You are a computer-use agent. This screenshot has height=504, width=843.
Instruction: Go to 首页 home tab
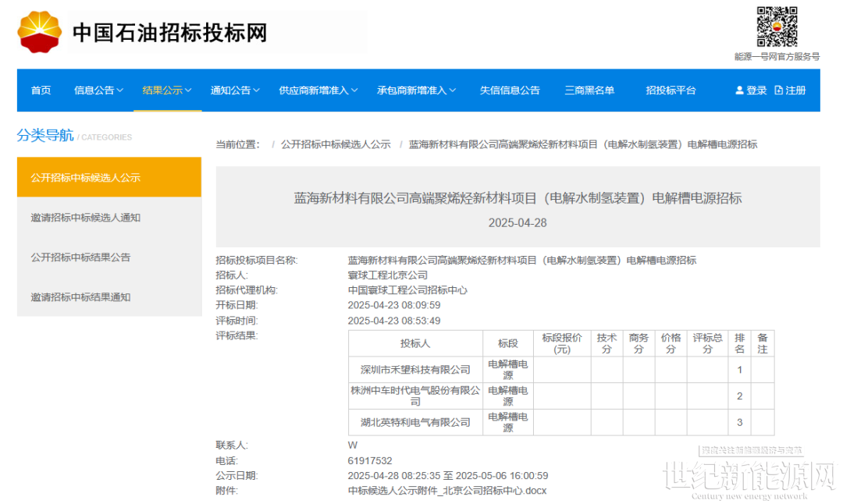[x=41, y=91]
